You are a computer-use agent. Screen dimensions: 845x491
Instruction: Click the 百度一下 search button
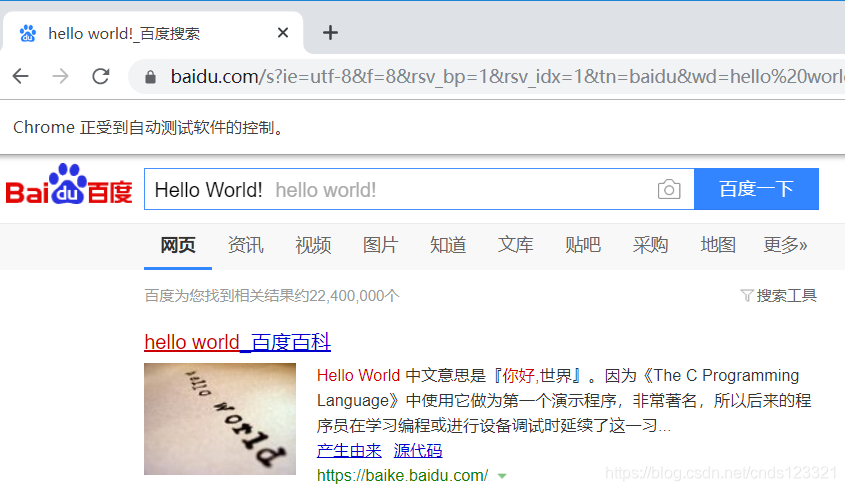(756, 189)
